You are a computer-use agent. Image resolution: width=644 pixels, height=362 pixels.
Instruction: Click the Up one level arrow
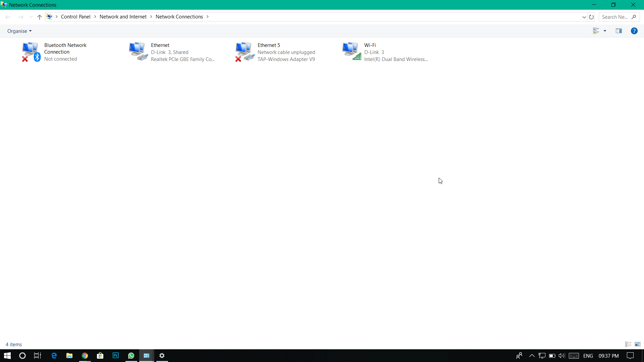coord(40,17)
